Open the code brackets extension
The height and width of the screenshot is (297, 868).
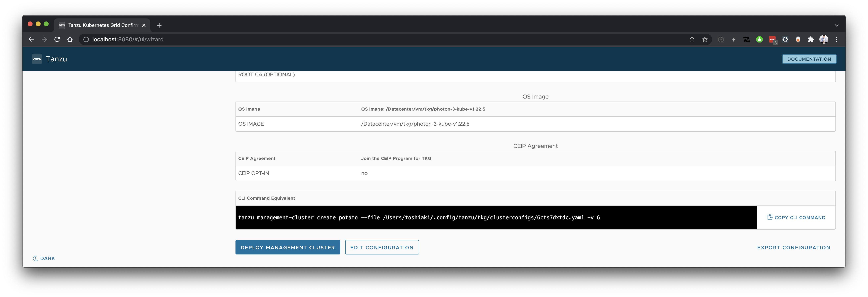[x=785, y=39]
